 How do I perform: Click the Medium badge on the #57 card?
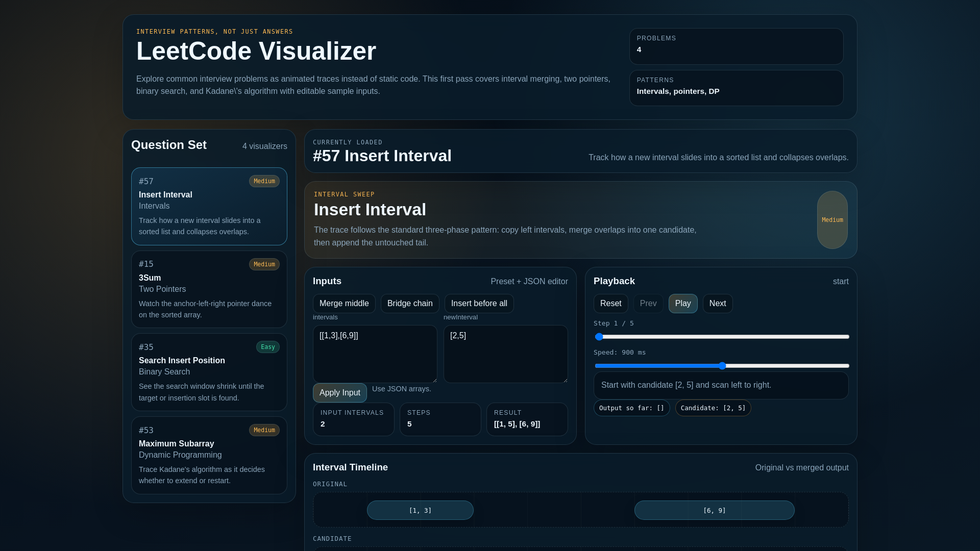point(264,181)
